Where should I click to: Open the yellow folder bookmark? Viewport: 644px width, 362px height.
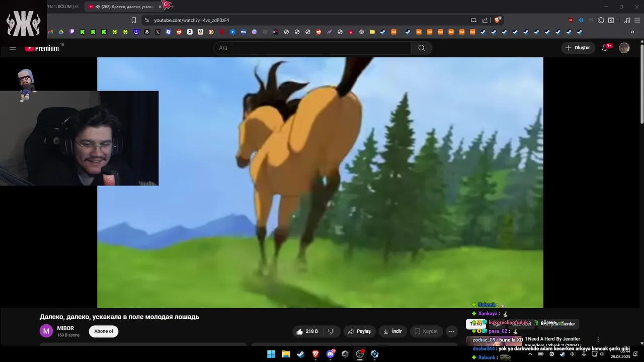tap(372, 32)
